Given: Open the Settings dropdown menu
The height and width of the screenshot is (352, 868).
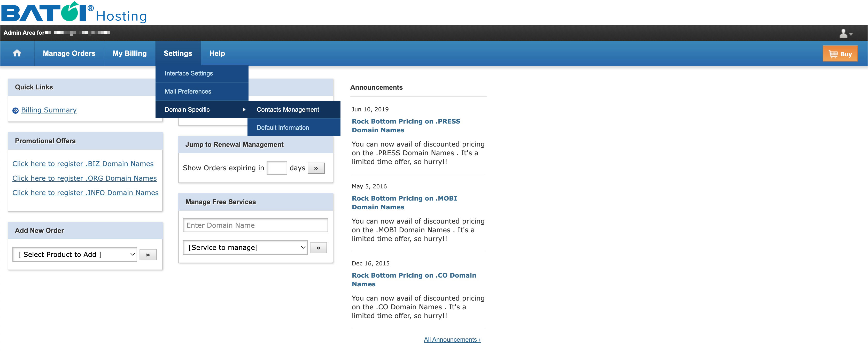Looking at the screenshot, I should tap(178, 53).
